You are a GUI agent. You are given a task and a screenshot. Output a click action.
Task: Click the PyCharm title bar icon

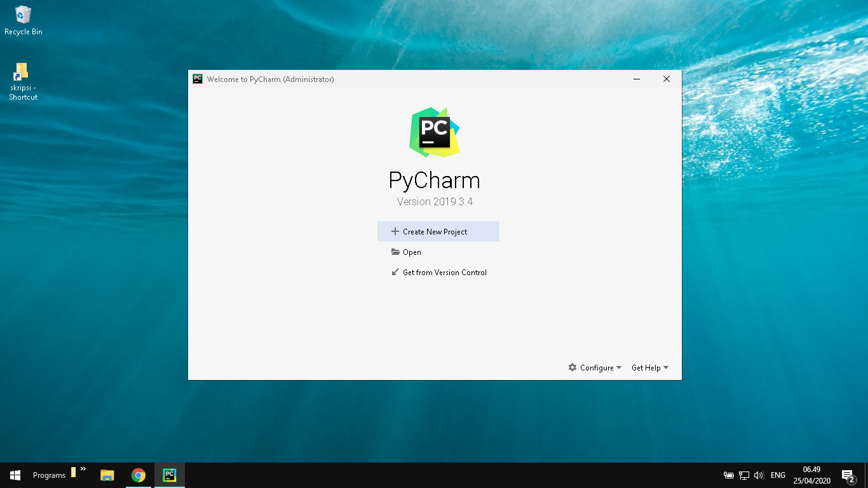[x=198, y=79]
